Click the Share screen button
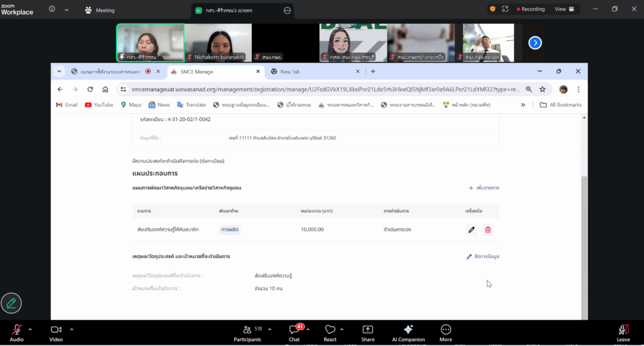644x346 pixels. coord(368,333)
